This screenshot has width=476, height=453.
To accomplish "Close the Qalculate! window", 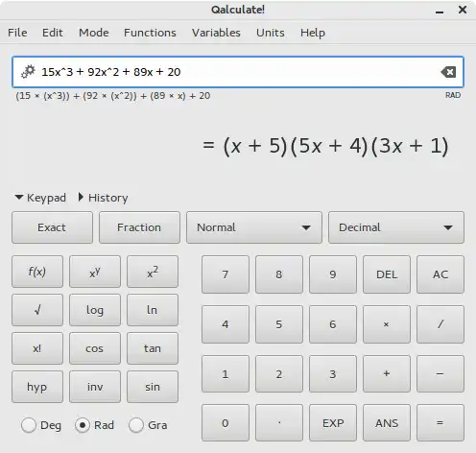I will (x=463, y=10).
